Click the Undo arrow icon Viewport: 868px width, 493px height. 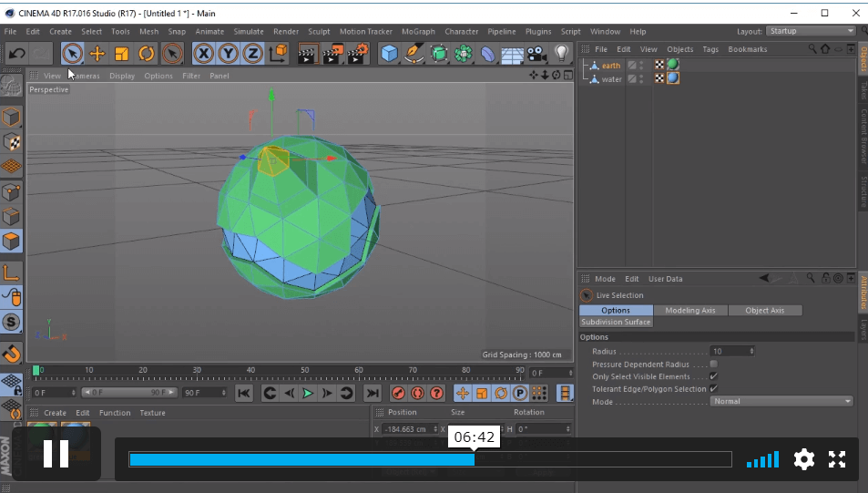coord(16,54)
